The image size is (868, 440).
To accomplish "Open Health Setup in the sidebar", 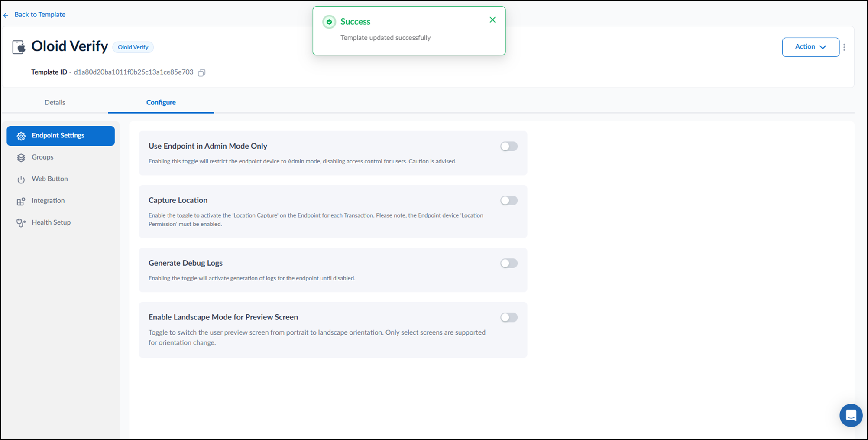I will 61,222.
